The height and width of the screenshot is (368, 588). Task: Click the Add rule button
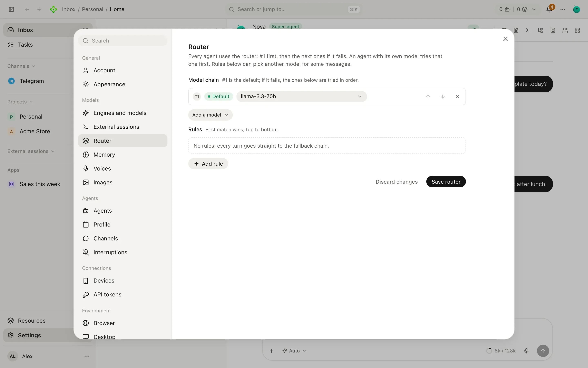click(208, 164)
